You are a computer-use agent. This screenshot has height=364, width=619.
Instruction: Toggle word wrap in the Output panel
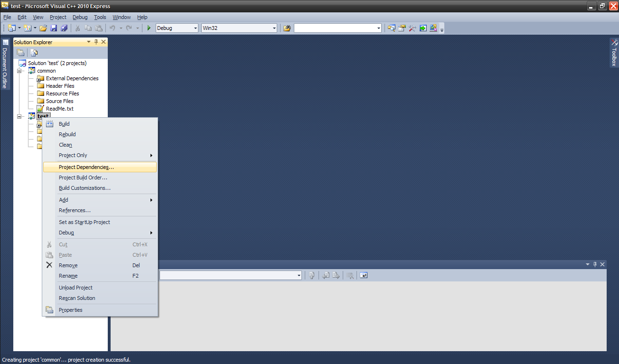point(364,275)
